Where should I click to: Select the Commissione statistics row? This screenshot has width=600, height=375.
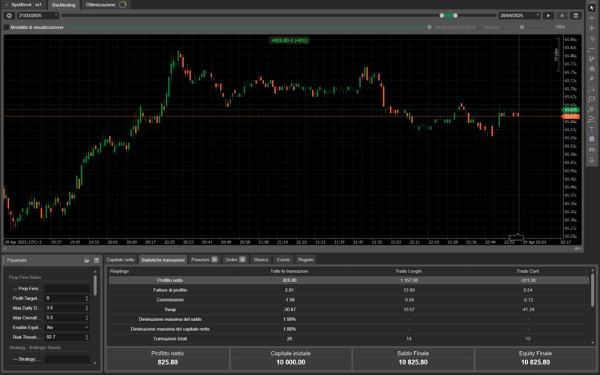pos(349,300)
